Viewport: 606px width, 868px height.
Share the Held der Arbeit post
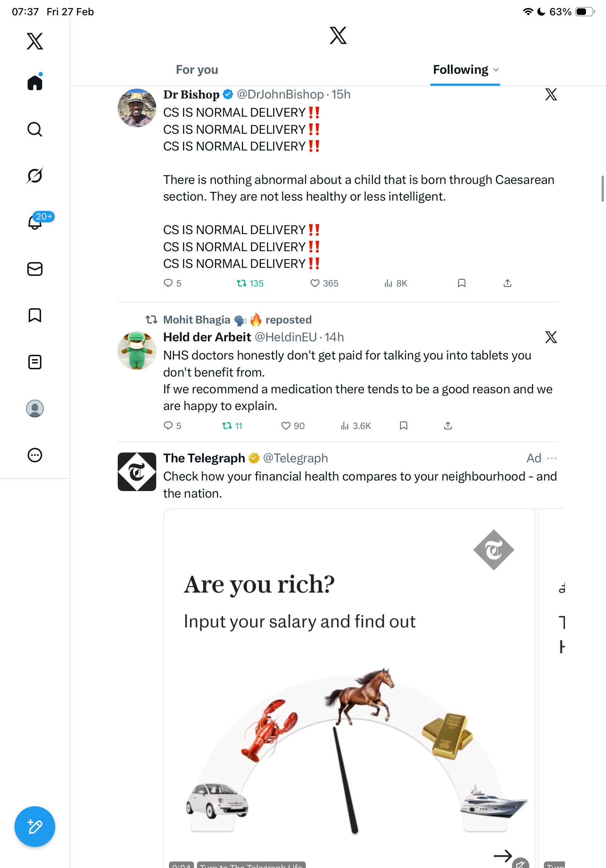coord(448,426)
